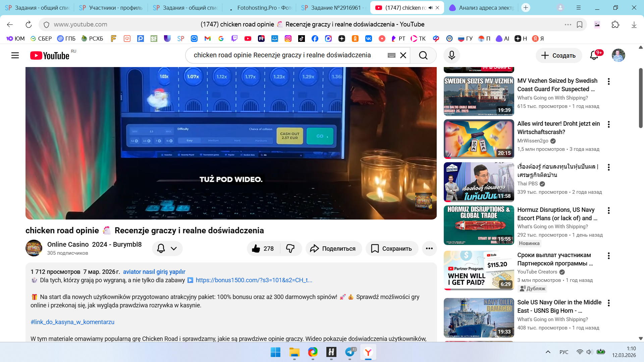Click the browser extensions puzzle icon
644x362 pixels.
click(615, 24)
